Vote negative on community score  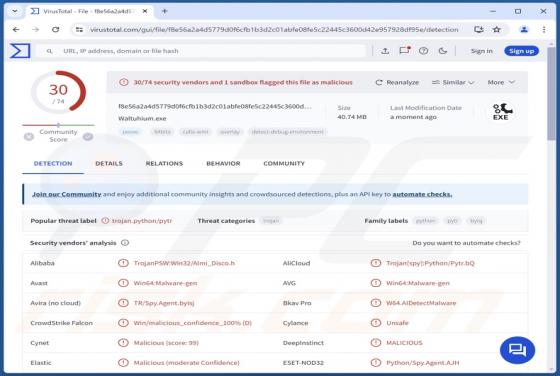pos(29,136)
